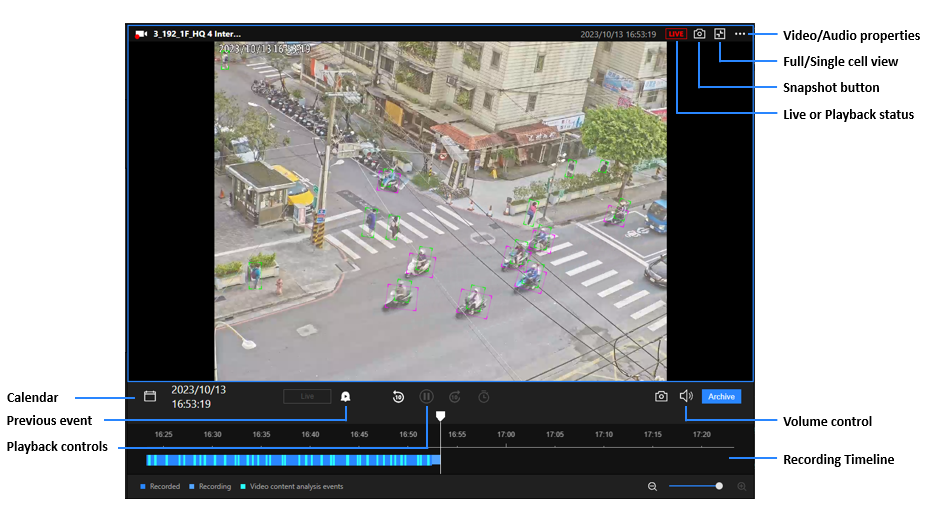Open video/audio properties three-dot menu
926x512 pixels.
740,34
